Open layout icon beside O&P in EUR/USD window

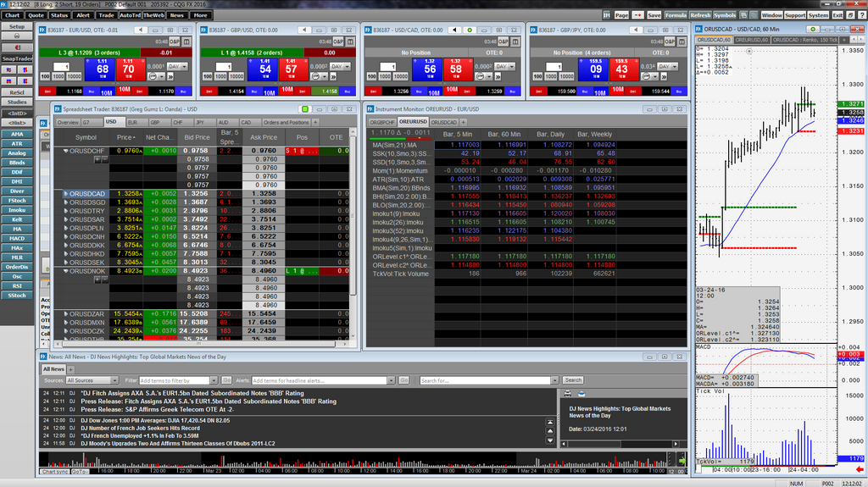186,42
